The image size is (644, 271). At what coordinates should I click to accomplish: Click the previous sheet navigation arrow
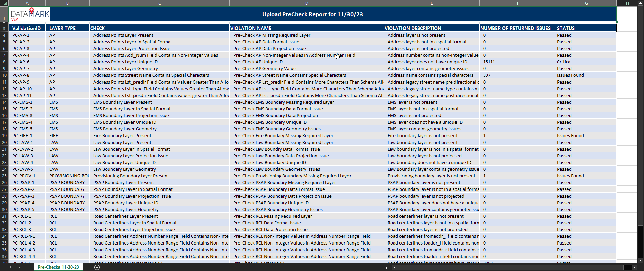tap(10, 267)
